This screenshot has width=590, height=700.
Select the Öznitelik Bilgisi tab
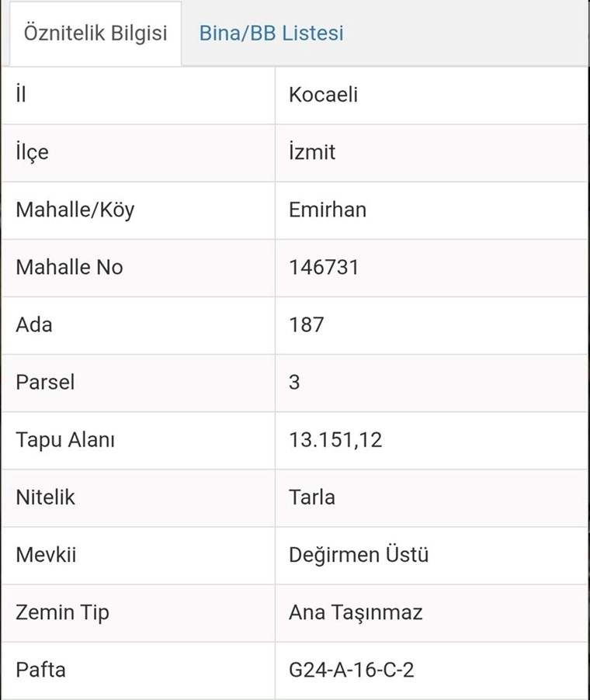coord(95,33)
